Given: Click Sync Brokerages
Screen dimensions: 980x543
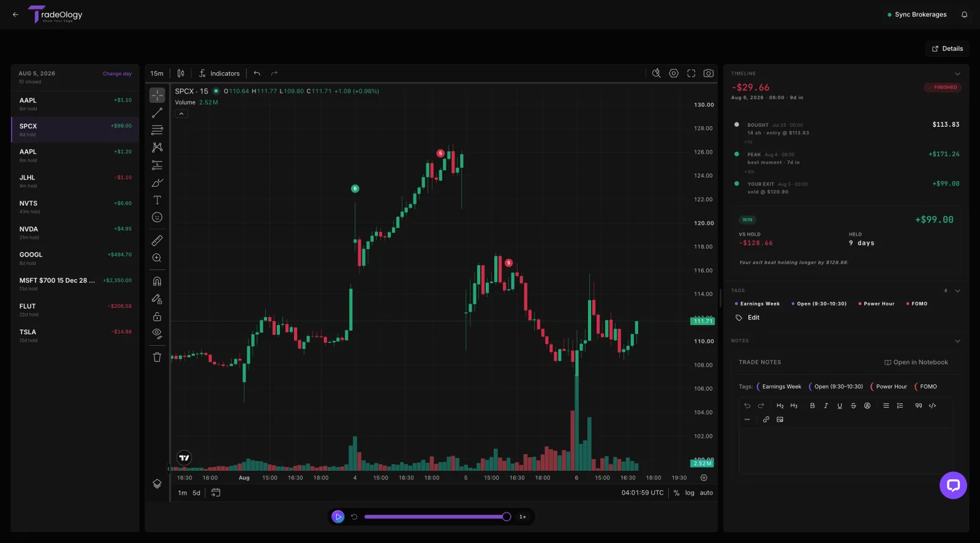Looking at the screenshot, I should 917,15.
